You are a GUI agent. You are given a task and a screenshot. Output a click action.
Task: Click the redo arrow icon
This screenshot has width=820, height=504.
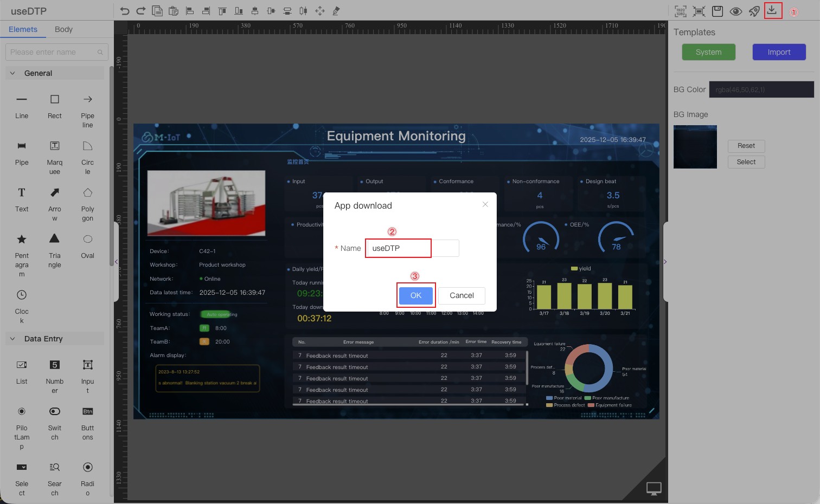coord(141,11)
